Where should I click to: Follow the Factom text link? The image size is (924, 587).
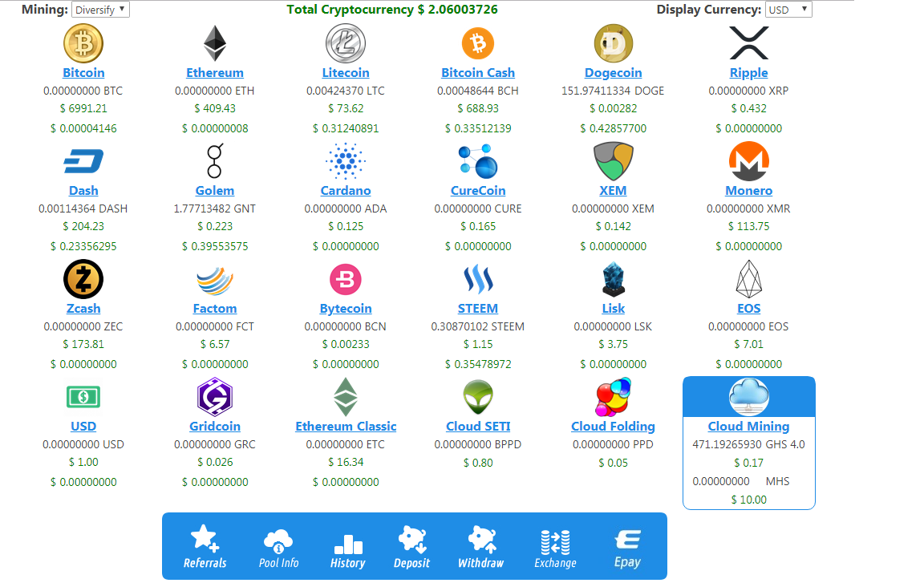pos(214,308)
